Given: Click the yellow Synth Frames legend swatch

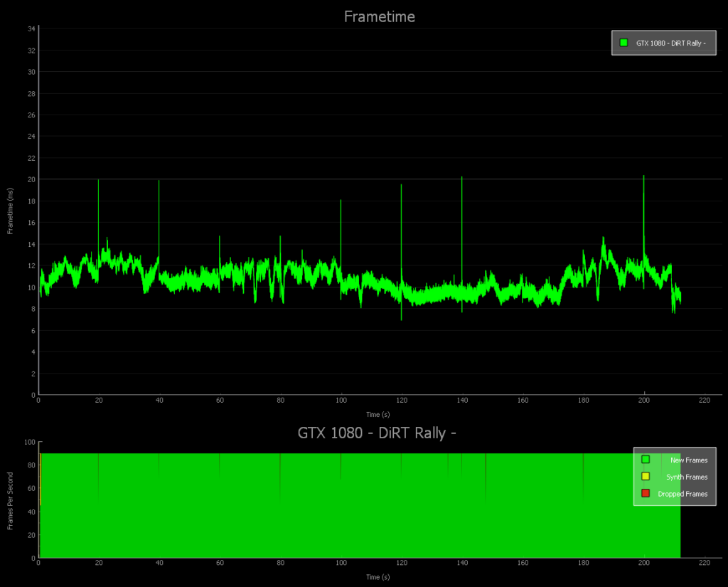Looking at the screenshot, I should (x=646, y=477).
